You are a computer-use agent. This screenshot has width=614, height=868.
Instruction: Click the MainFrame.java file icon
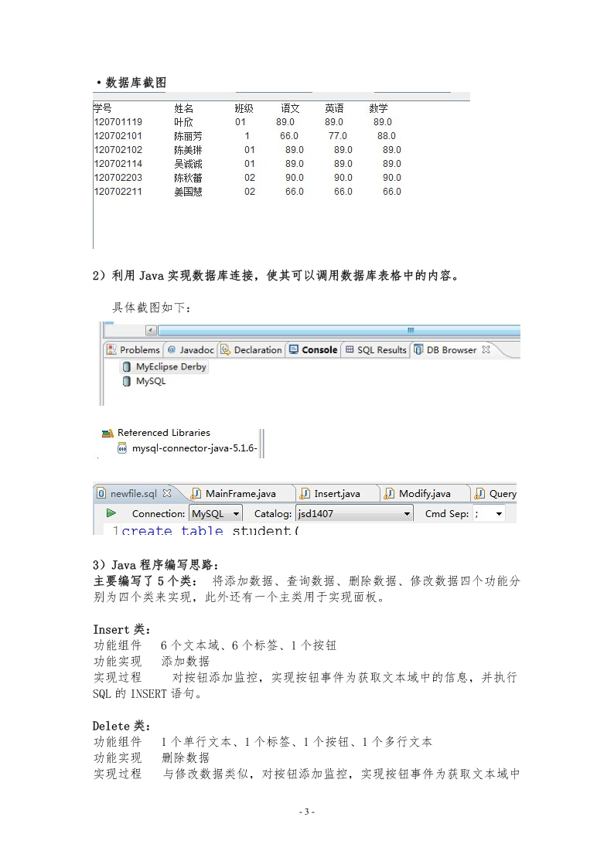pos(196,493)
